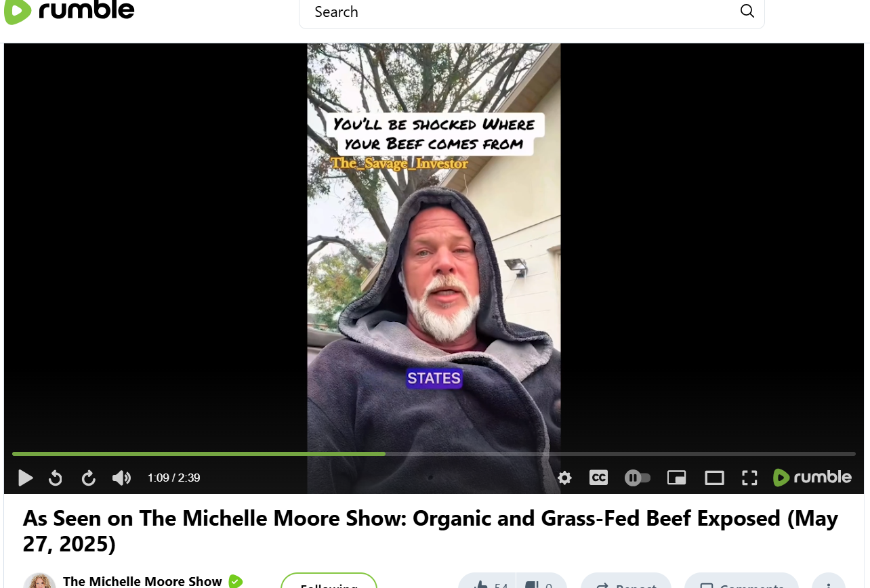Click the Rumble logo in the player
The image size is (870, 588).
coord(812,478)
